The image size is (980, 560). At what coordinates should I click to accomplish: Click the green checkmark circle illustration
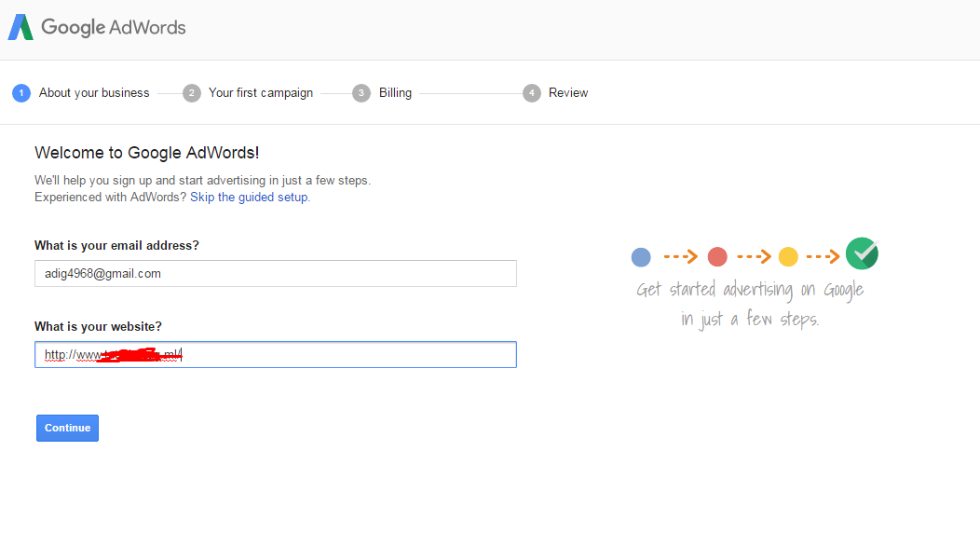point(862,253)
